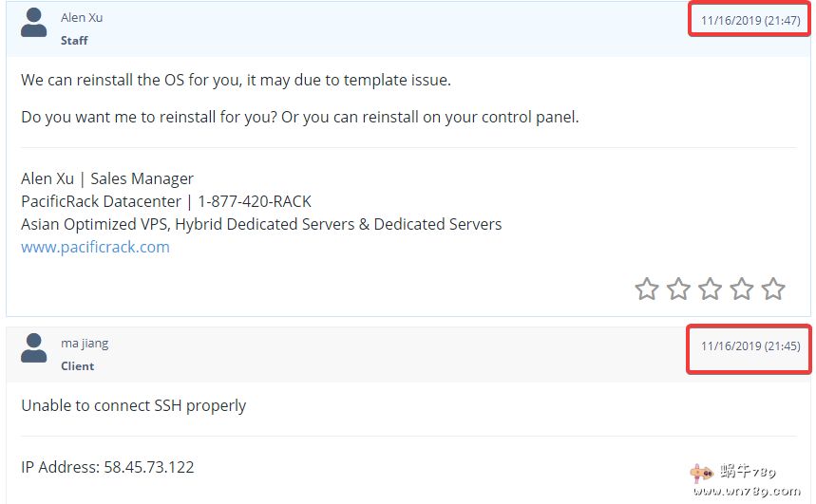Image resolution: width=816 pixels, height=504 pixels.
Task: Click the fifth rating star
Action: [774, 289]
